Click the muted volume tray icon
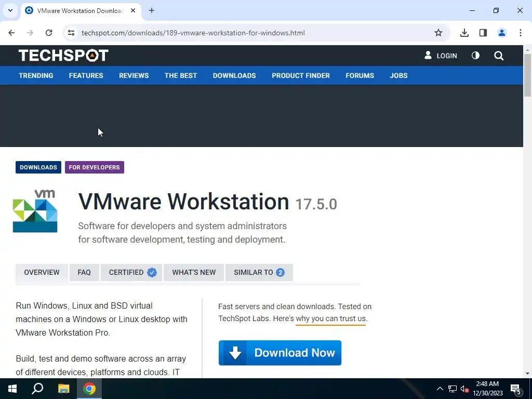The height and width of the screenshot is (399, 532). tap(464, 389)
